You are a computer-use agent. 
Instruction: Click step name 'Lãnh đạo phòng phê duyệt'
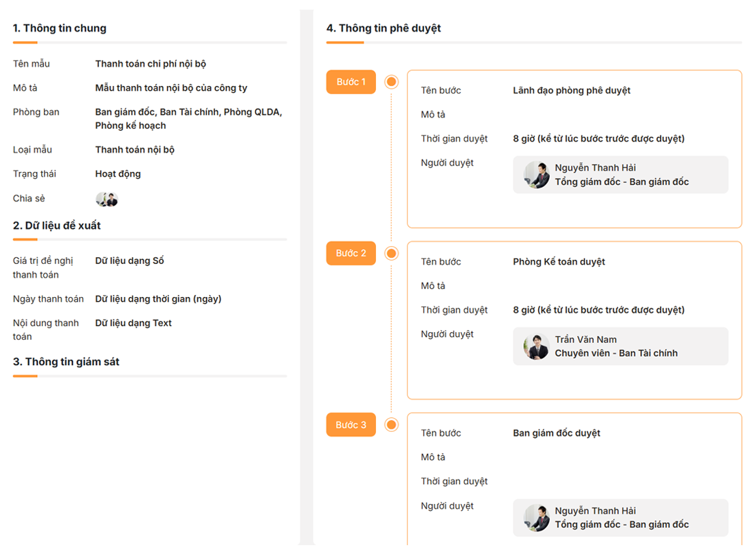click(571, 91)
